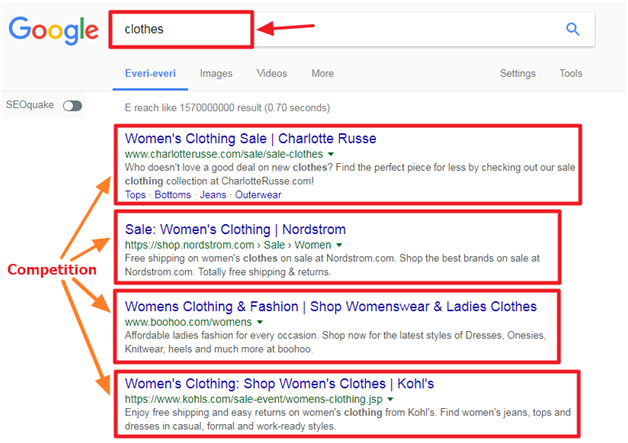Click the SEOquake label
This screenshot has height=443, width=628.
point(30,105)
